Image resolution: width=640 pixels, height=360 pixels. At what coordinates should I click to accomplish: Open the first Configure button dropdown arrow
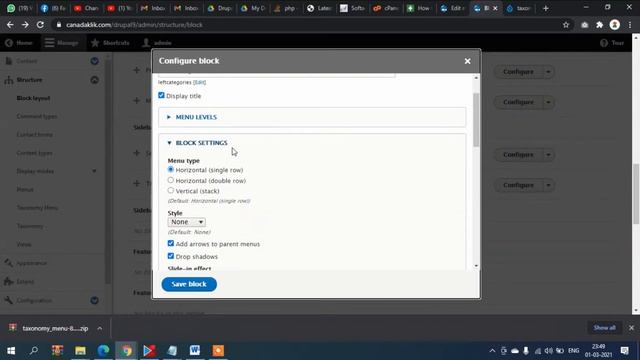tap(548, 72)
